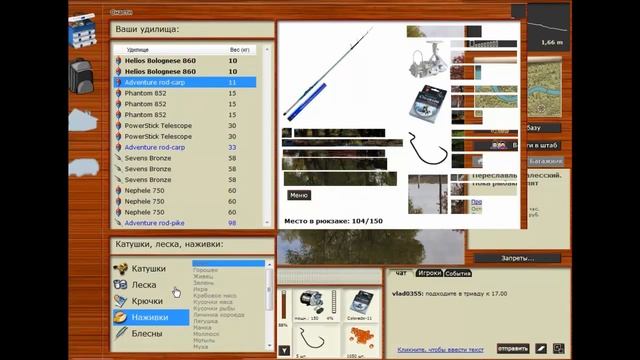Click the depth gauge showing 1,66 m
The height and width of the screenshot is (360, 640).
549,28
